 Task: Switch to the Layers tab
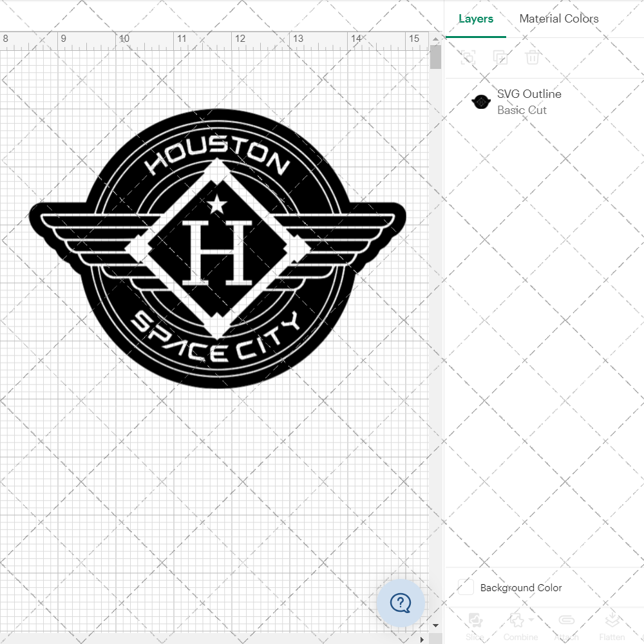476,19
